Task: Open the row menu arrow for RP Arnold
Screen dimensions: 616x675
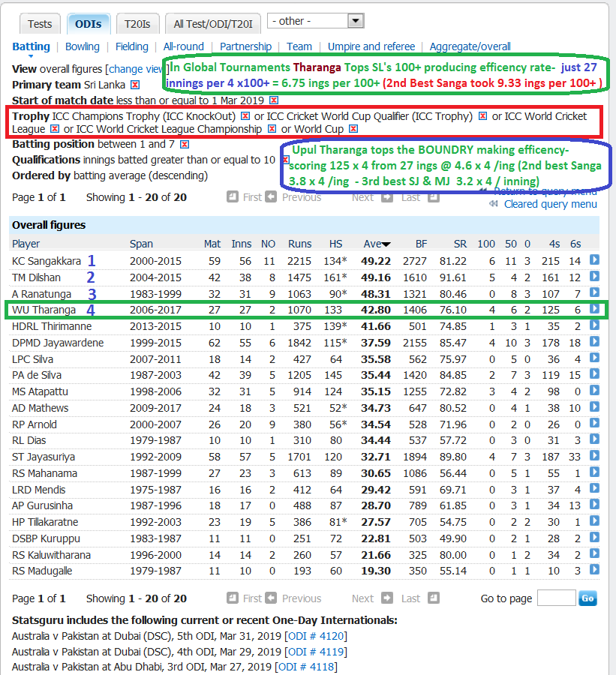Action: pos(594,423)
